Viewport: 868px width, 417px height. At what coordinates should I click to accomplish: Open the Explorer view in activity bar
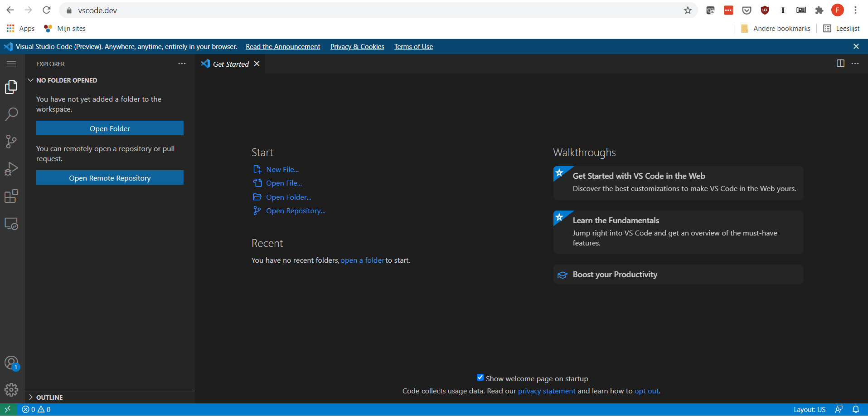click(11, 87)
